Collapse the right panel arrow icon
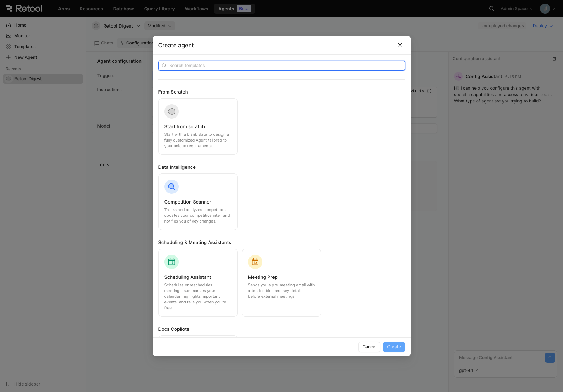563x392 pixels. [x=552, y=43]
